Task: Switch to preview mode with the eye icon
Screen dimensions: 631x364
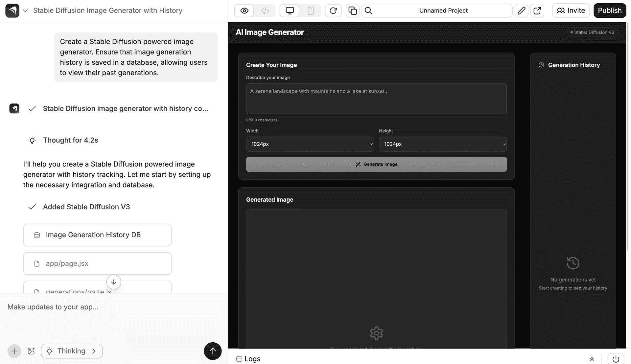Action: (x=244, y=11)
